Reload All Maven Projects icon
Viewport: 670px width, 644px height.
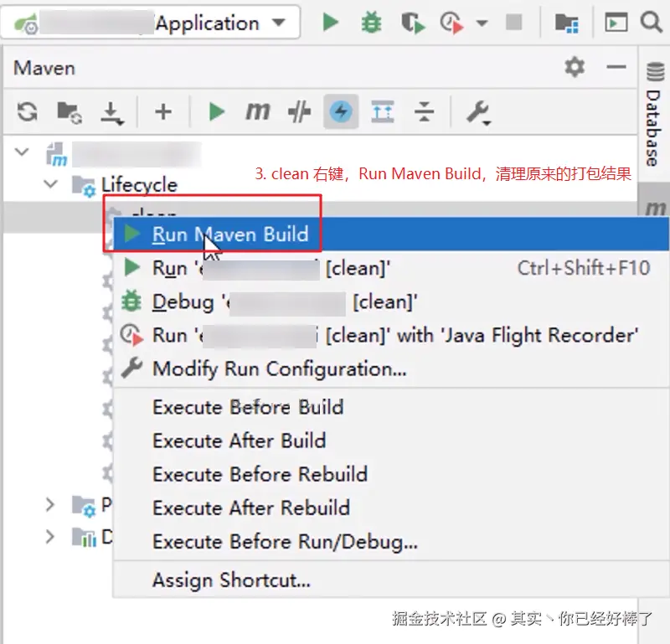[28, 112]
